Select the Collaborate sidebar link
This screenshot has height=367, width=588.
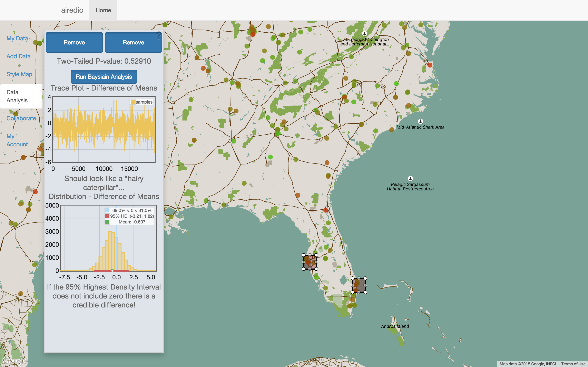pos(21,118)
